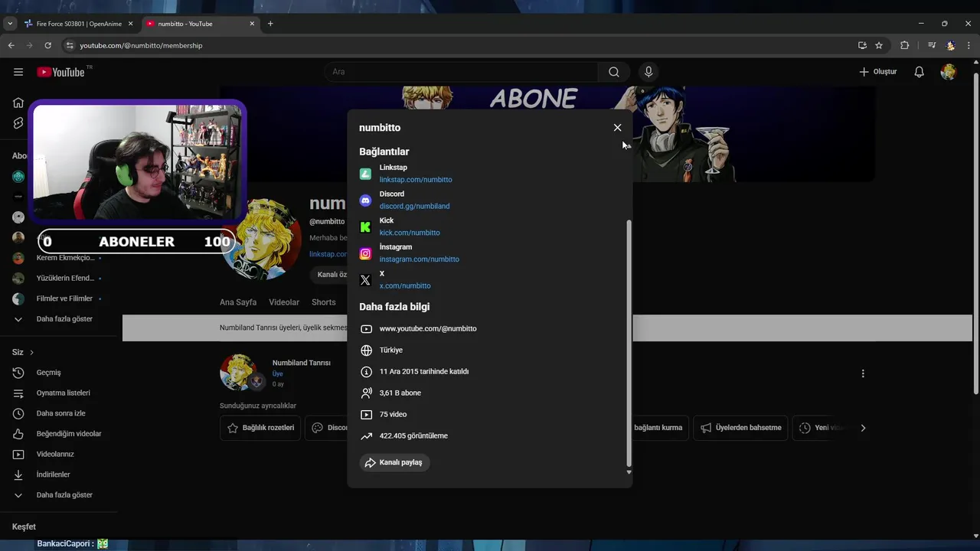
Task: Click the info icon beside join date
Action: [x=366, y=372]
